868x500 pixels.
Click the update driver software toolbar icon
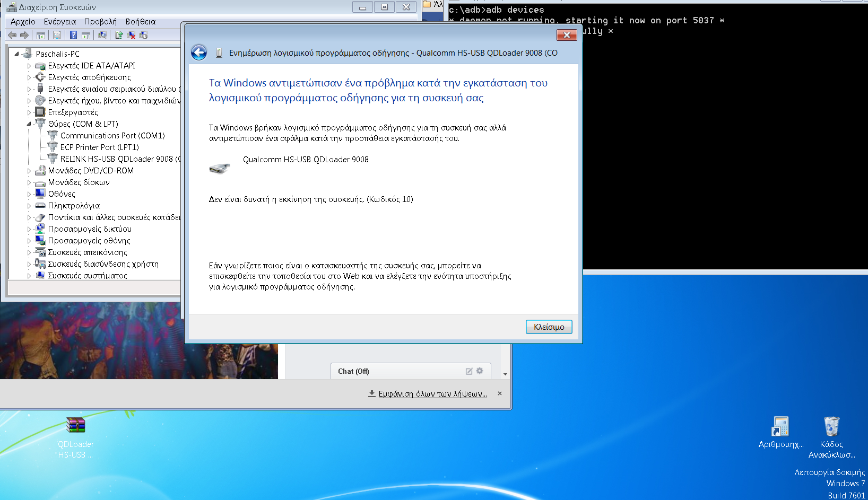(119, 36)
